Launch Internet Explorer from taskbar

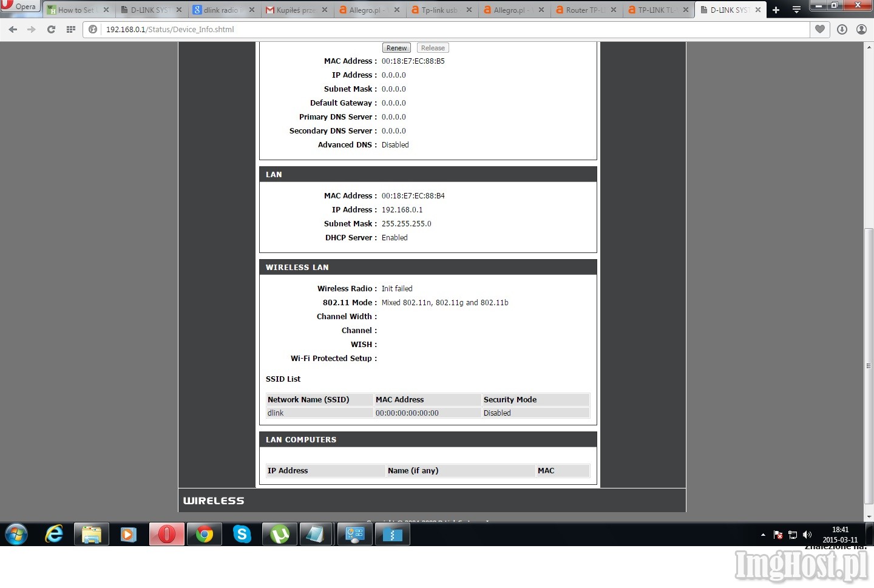coord(54,535)
